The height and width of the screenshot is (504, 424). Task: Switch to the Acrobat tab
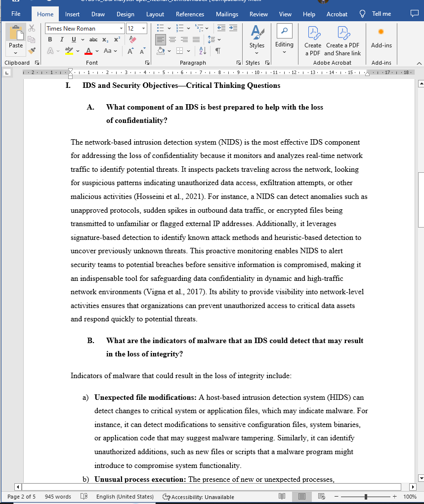coord(337,14)
